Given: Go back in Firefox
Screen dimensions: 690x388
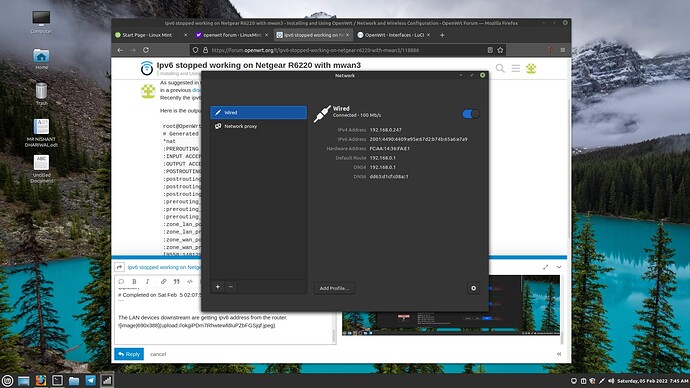Looking at the screenshot, I should point(120,50).
